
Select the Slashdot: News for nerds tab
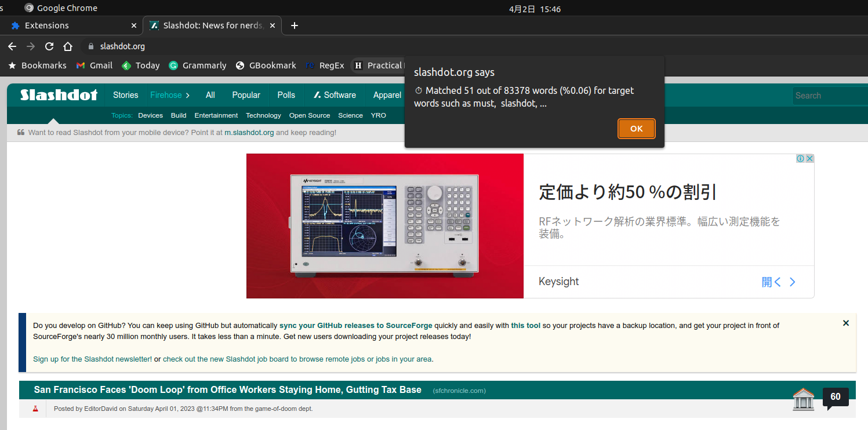pyautogui.click(x=212, y=25)
